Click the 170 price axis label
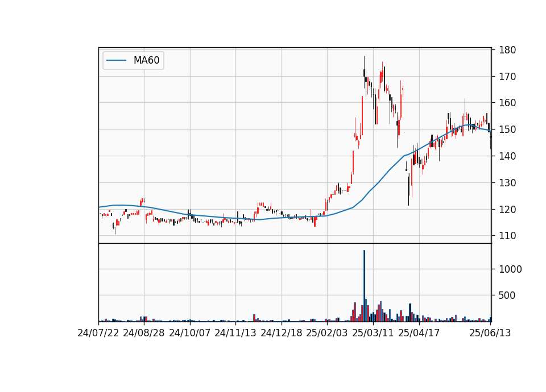This screenshot has height=392, width=546. coord(507,77)
